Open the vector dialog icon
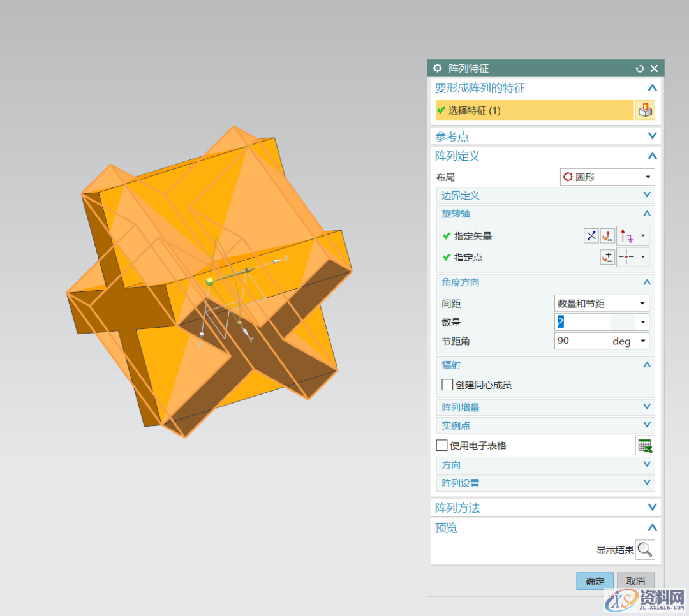This screenshot has height=616, width=689. tap(607, 236)
